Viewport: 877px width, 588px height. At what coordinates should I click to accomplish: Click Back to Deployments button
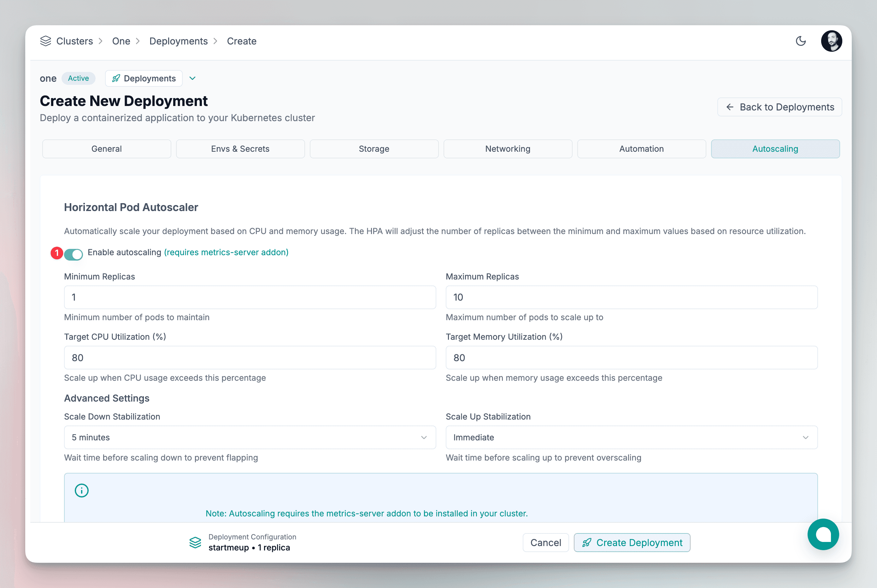pyautogui.click(x=780, y=107)
